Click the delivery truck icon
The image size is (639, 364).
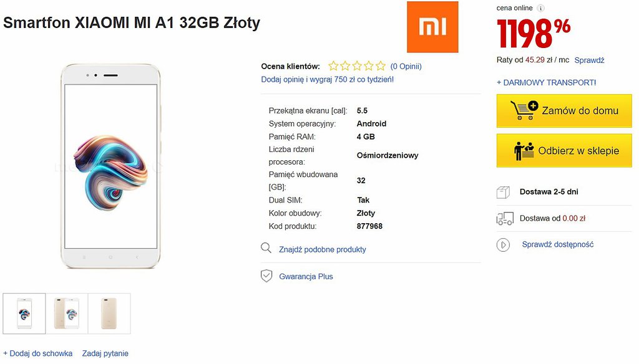(504, 219)
